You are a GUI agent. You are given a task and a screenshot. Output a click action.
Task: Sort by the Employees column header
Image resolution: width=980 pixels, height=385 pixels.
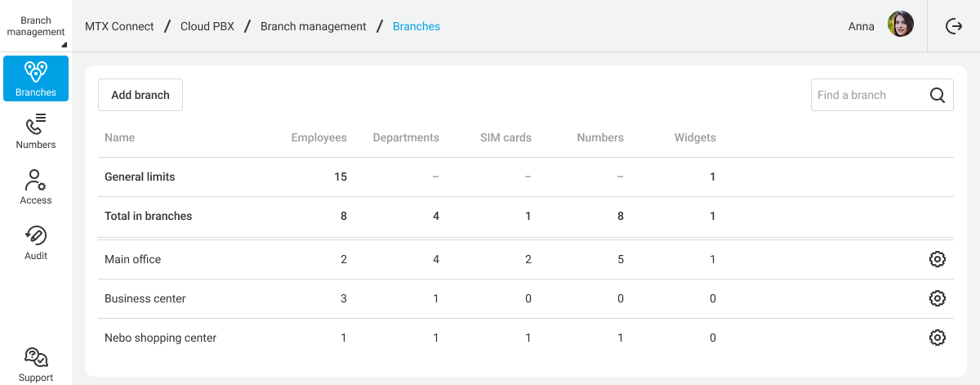pos(318,137)
